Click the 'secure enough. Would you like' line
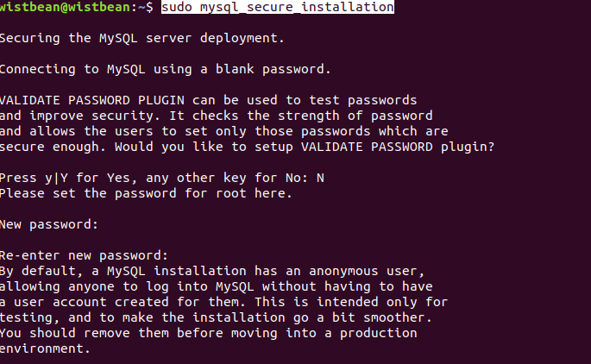 (x=247, y=147)
